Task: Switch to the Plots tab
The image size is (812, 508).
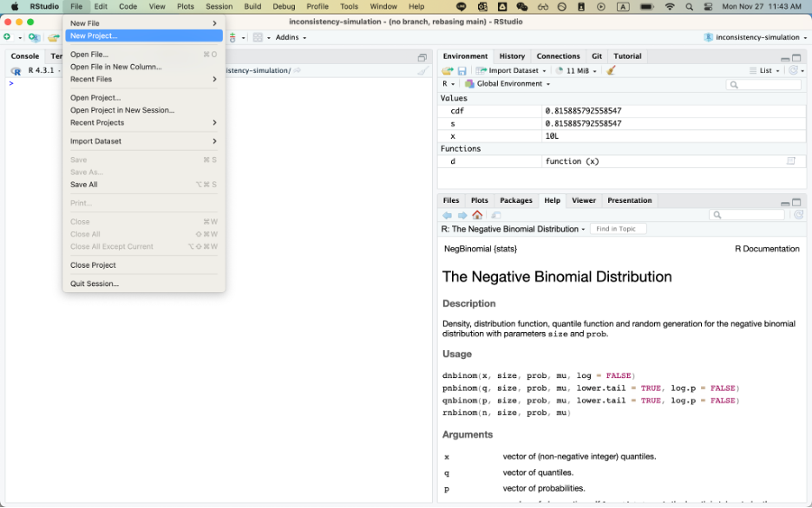Action: point(480,201)
